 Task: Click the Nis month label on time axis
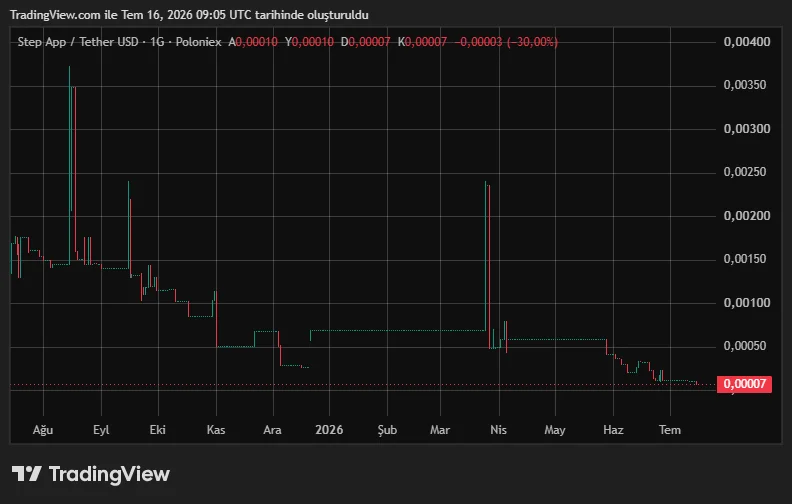pos(498,430)
